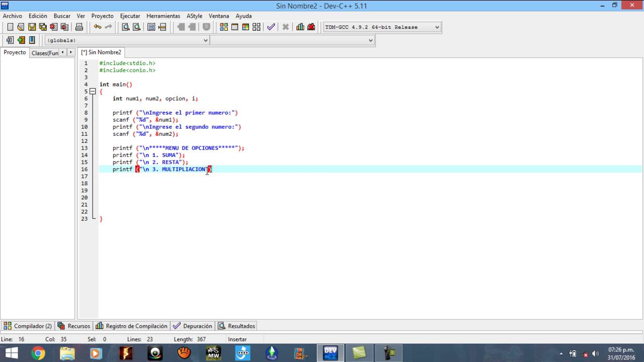Go to function icon

[x=151, y=27]
